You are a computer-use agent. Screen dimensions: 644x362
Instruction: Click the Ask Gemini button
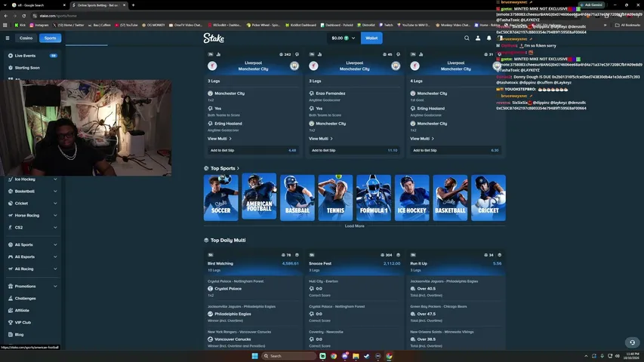click(x=591, y=5)
